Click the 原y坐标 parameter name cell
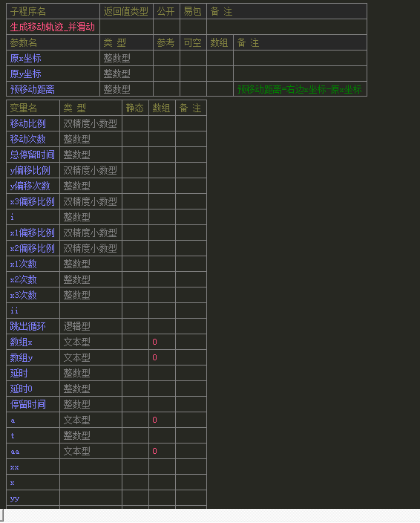The height and width of the screenshot is (523, 420). coord(53,74)
